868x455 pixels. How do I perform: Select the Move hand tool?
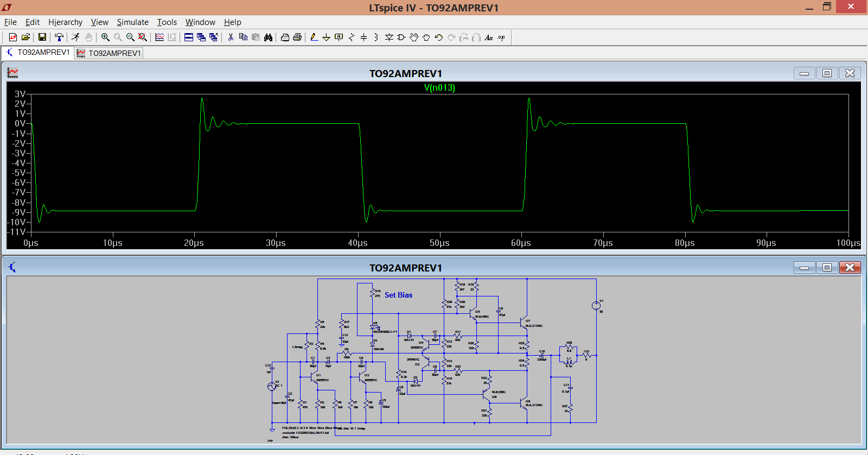pos(414,37)
